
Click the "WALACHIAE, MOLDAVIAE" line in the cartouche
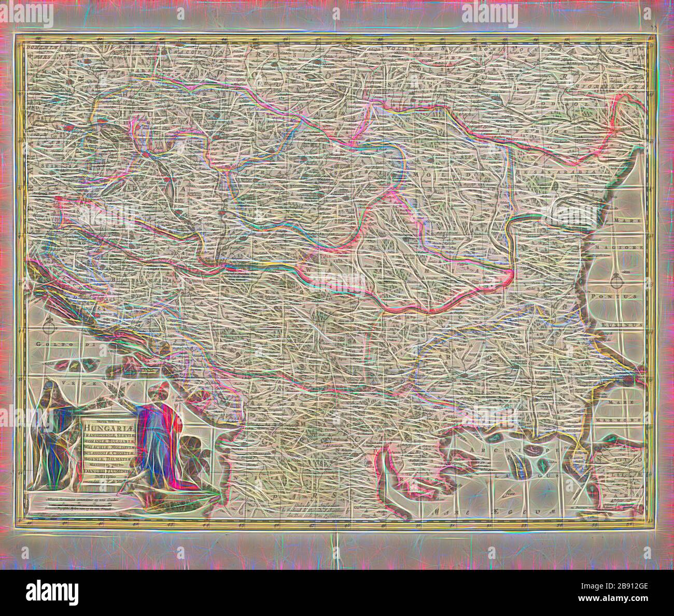[109, 447]
